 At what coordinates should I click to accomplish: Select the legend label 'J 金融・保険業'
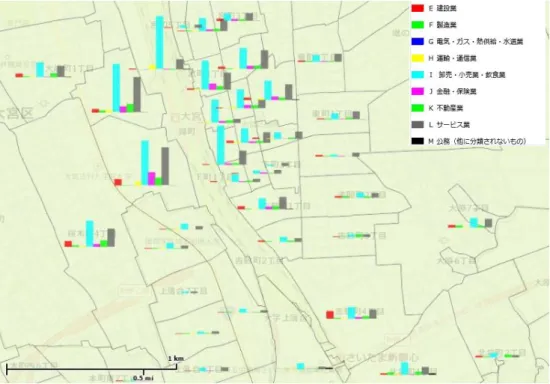click(x=452, y=92)
